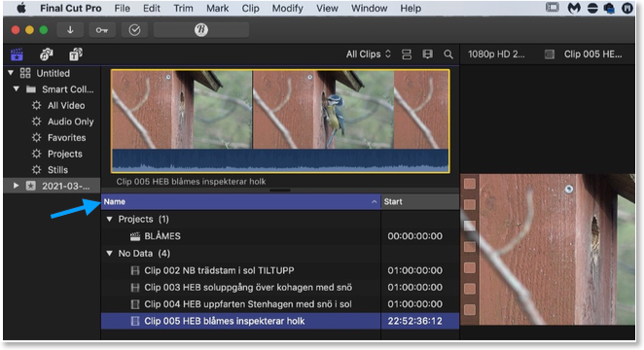Open the All Clips filter dropdown
This screenshot has width=644, height=350.
click(x=368, y=54)
